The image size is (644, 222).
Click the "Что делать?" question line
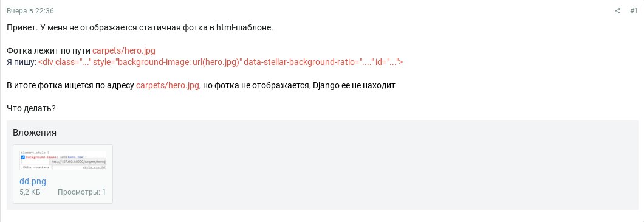coord(31,109)
